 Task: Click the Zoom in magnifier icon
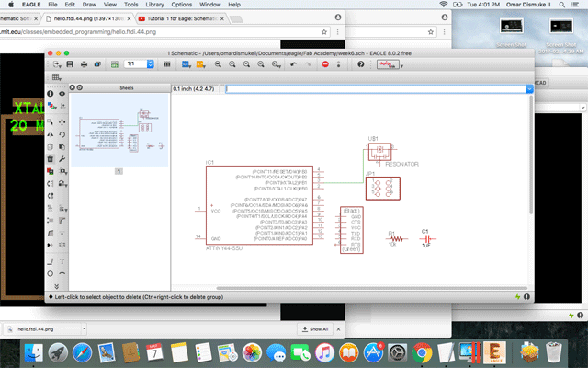tap(232, 64)
